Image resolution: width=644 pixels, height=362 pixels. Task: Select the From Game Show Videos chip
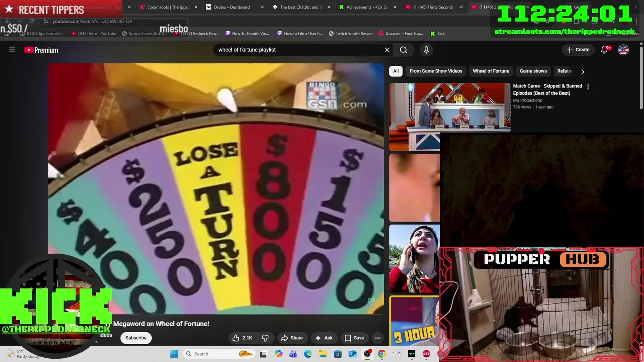tap(436, 71)
